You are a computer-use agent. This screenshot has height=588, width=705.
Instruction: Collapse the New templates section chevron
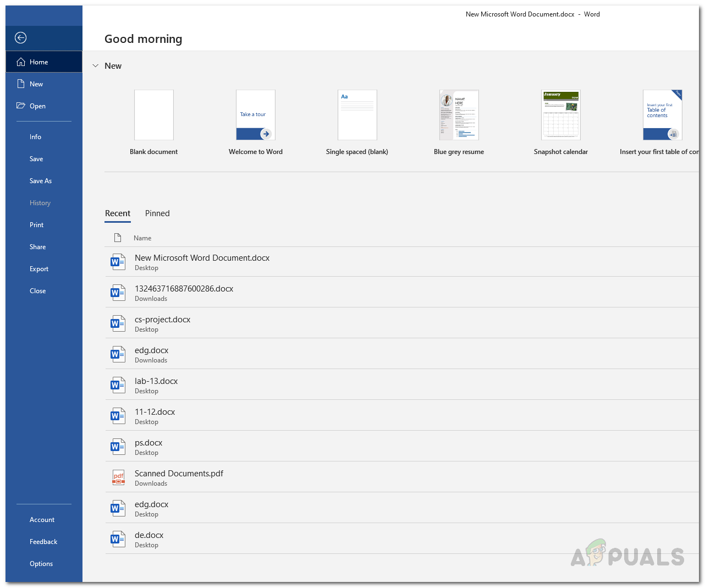click(x=95, y=66)
